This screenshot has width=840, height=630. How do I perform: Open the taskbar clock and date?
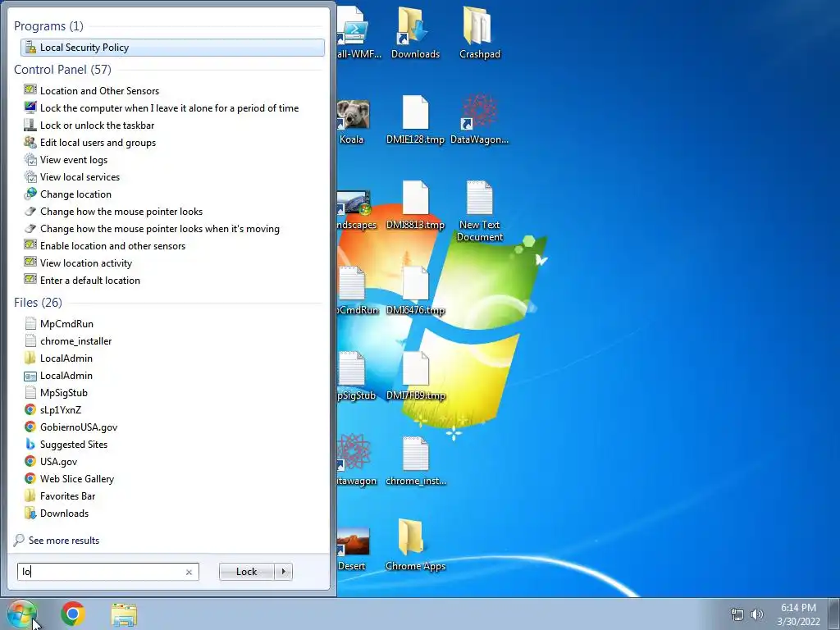pos(798,614)
